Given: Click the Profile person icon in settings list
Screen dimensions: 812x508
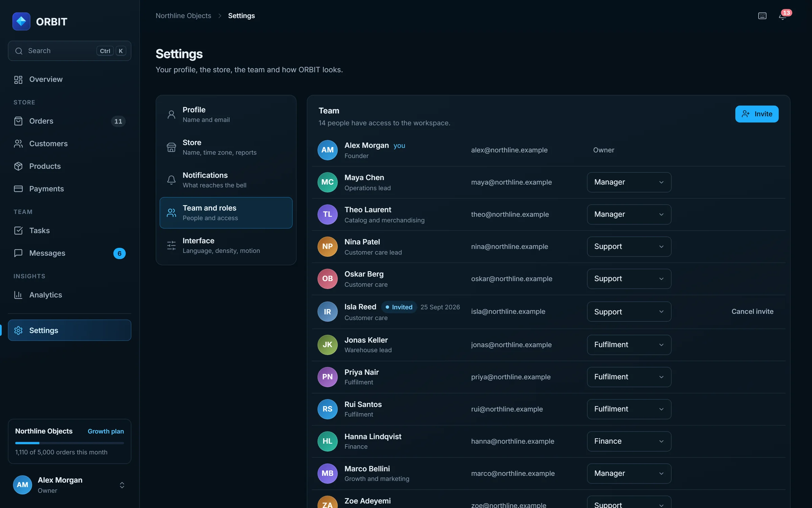Looking at the screenshot, I should [x=172, y=115].
